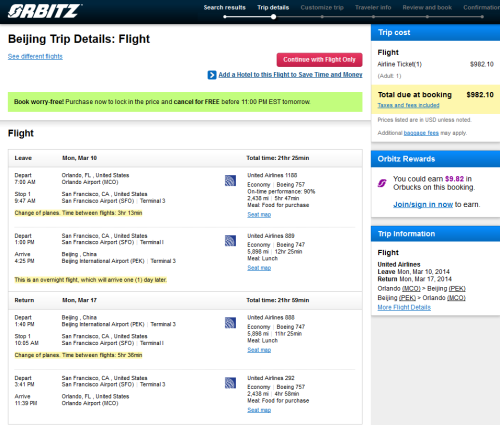Click United Airlines logo for flight 888

click(230, 323)
